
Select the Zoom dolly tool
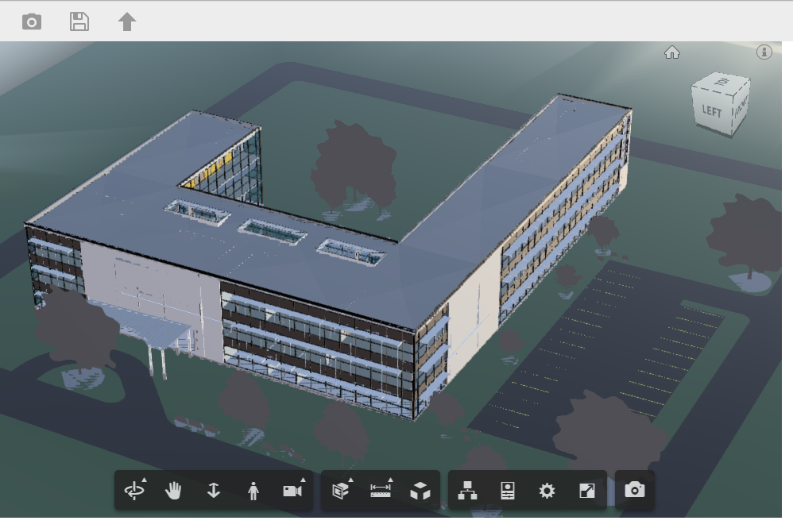tap(214, 491)
